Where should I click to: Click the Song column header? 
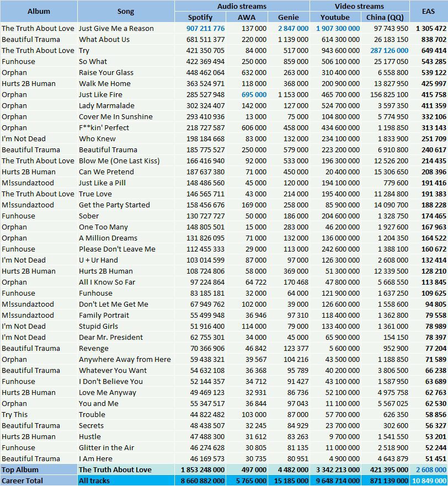126,12
